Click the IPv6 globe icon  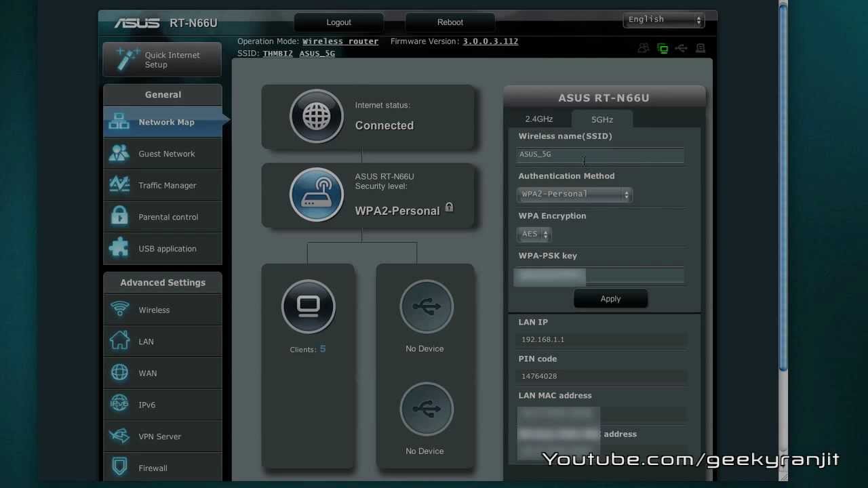(x=119, y=405)
